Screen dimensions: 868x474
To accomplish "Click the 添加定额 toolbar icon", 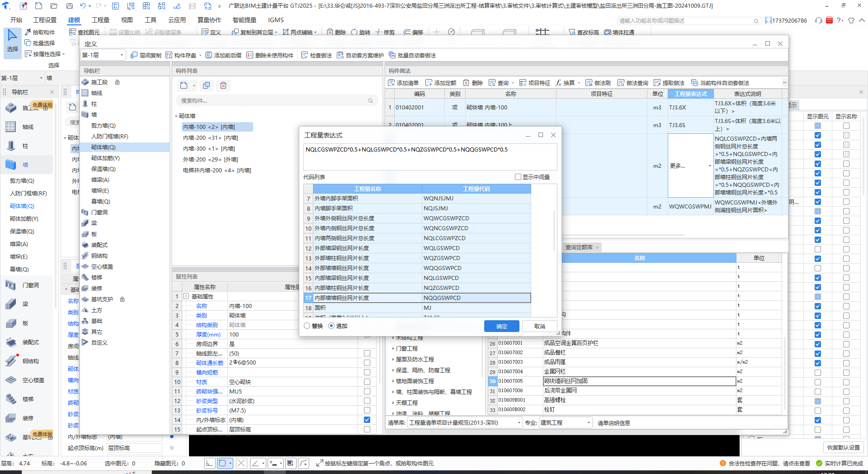I will [441, 83].
